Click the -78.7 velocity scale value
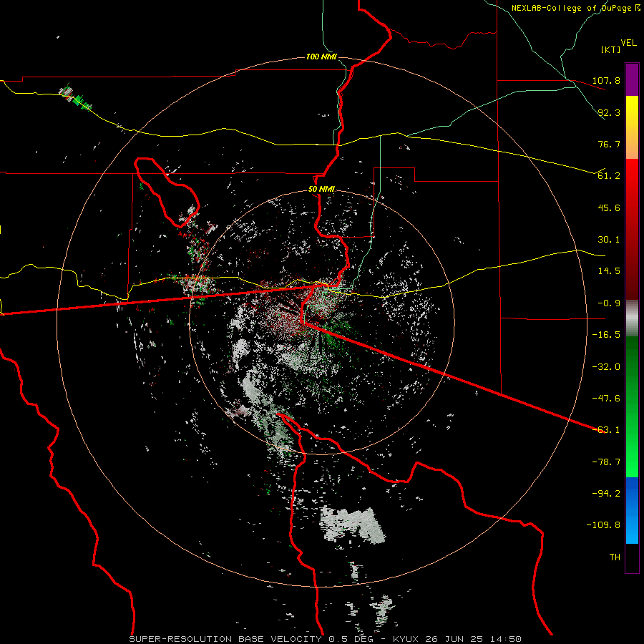644x644 pixels. click(606, 462)
